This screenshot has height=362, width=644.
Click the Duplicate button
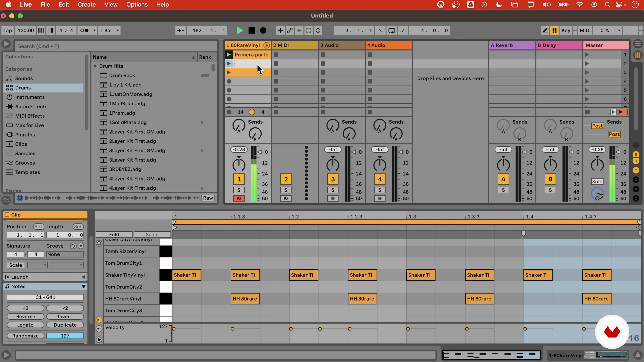(65, 325)
